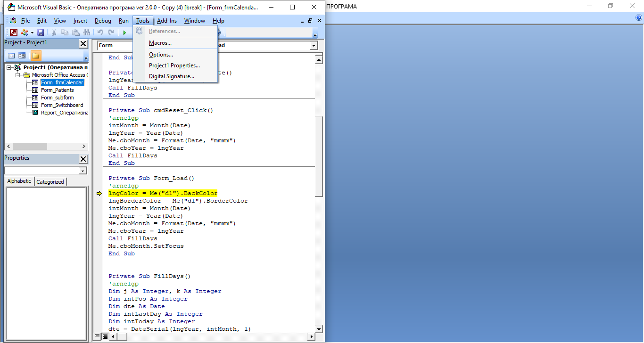Click code window scroll right arrow
Viewport: 644px width, 343px height.
312,336
